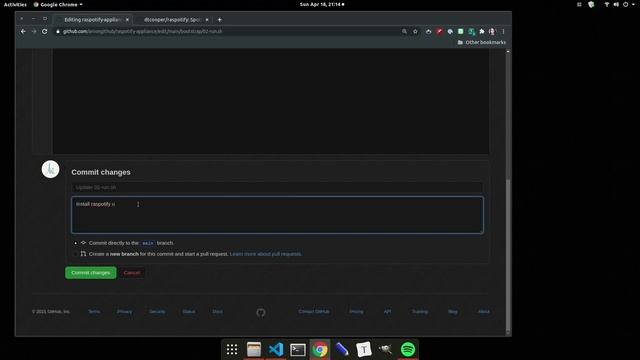Screen dimensions: 640x360
Task: Click the green Commit changes button
Action: (x=91, y=273)
